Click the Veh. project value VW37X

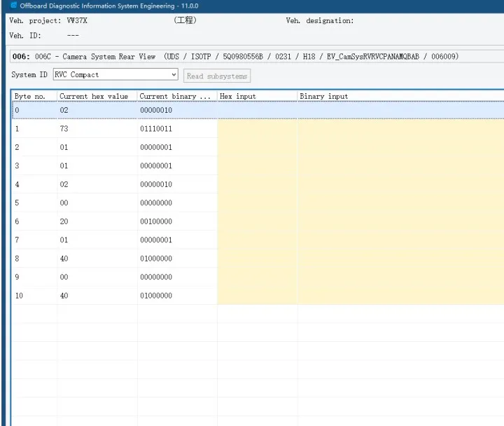click(77, 20)
